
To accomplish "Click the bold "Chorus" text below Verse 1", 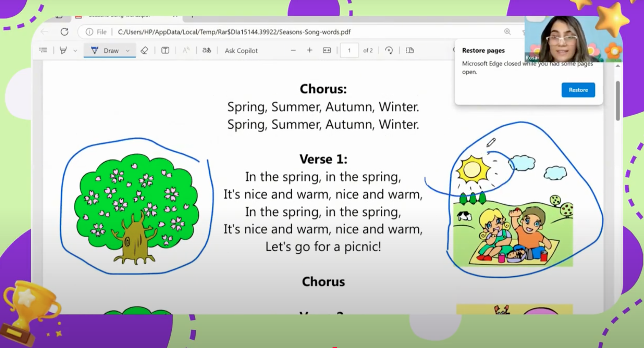I will [x=323, y=282].
